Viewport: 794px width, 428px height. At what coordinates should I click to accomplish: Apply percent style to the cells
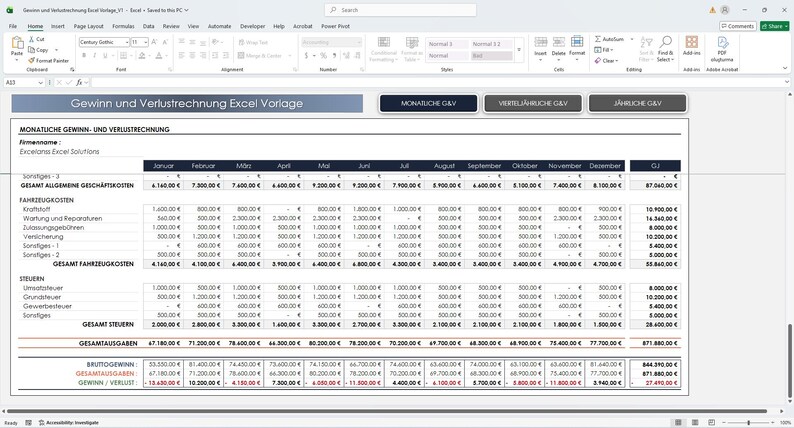(323, 55)
